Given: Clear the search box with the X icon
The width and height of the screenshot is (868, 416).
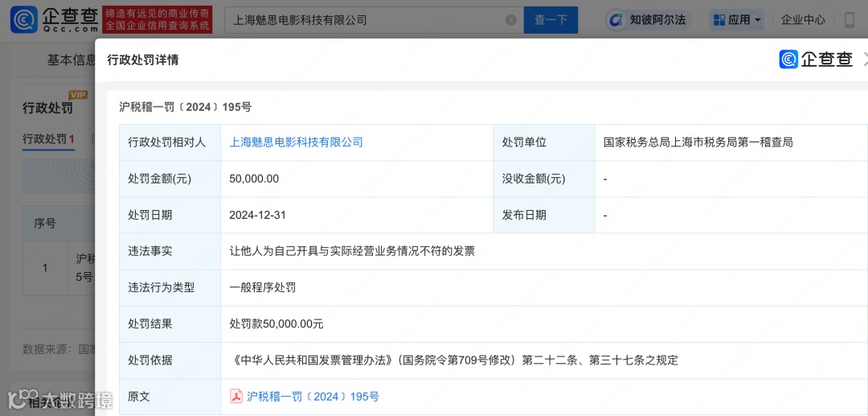Looking at the screenshot, I should click(x=511, y=20).
